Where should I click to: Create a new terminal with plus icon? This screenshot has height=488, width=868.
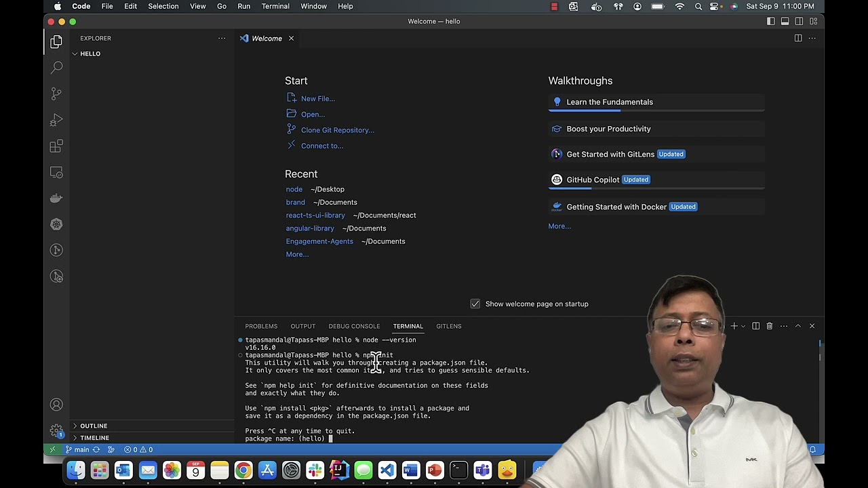[x=734, y=326]
